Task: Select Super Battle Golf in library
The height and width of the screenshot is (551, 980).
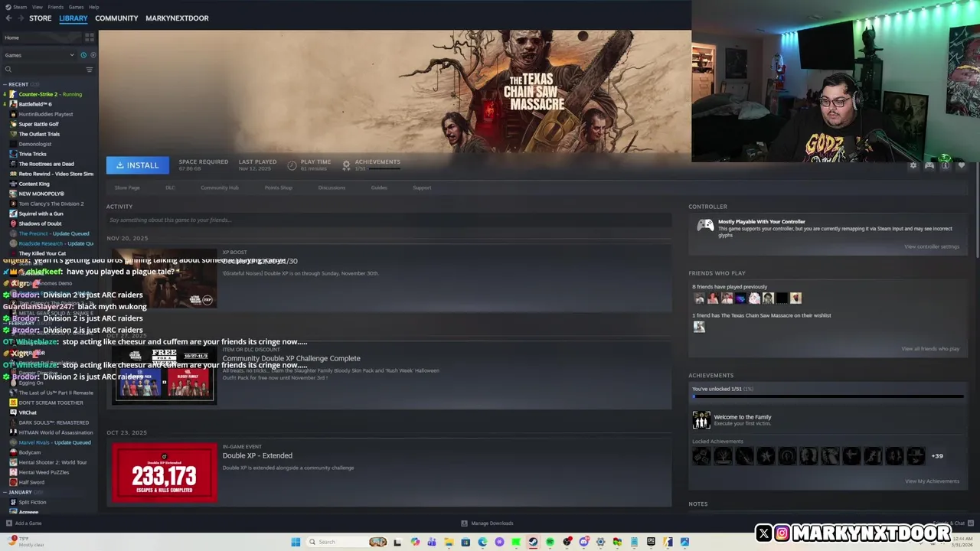Action: click(x=38, y=124)
